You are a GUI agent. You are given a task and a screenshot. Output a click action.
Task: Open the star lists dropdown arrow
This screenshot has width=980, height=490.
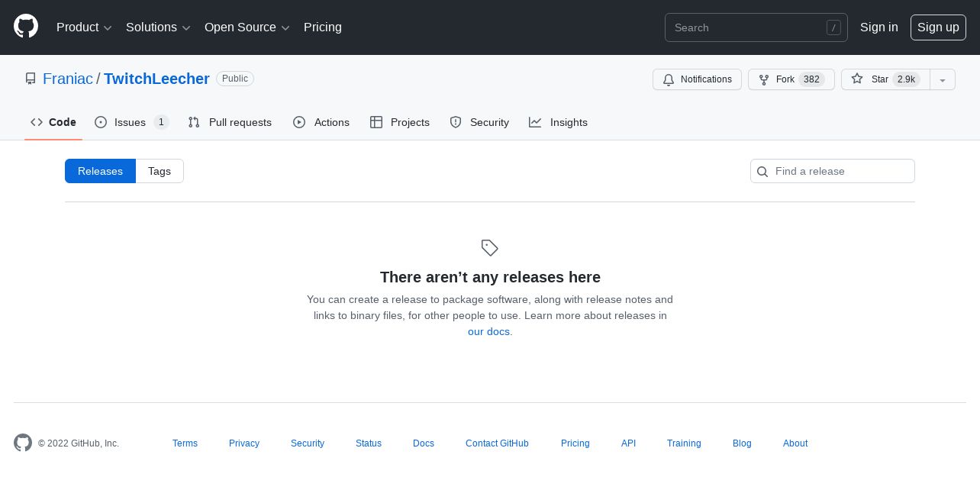pos(943,79)
